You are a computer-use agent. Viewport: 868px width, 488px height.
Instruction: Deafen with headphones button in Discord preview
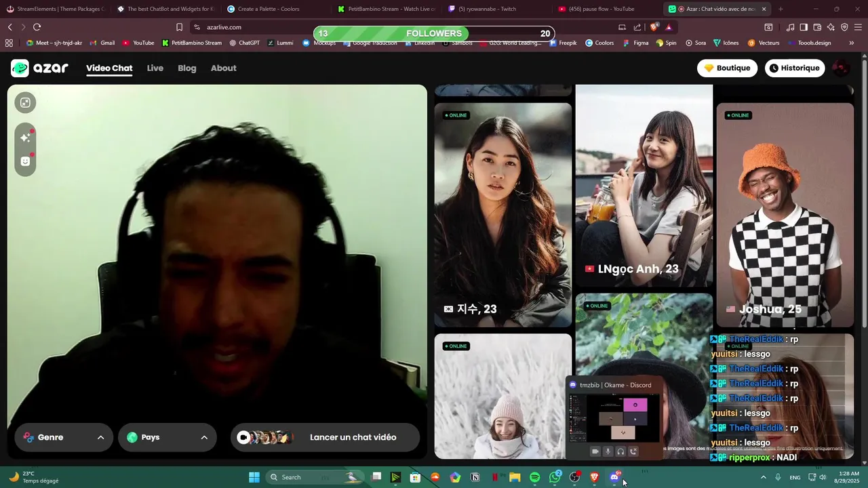tap(620, 451)
